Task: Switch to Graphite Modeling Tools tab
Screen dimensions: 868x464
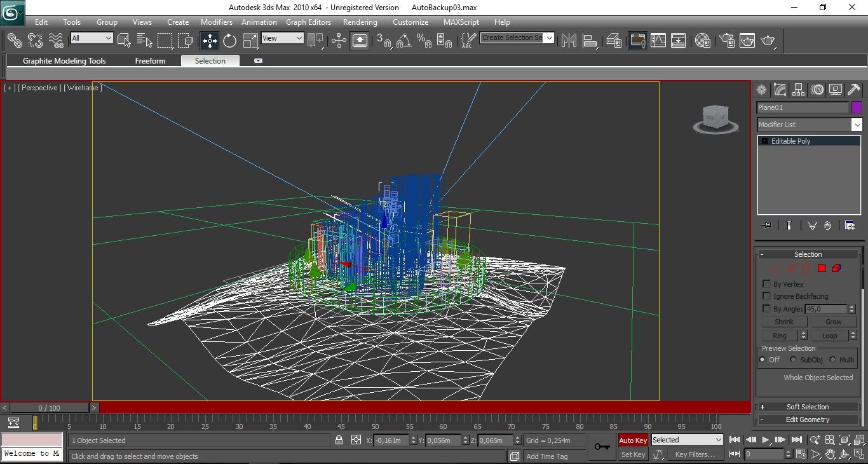Action: [x=64, y=61]
